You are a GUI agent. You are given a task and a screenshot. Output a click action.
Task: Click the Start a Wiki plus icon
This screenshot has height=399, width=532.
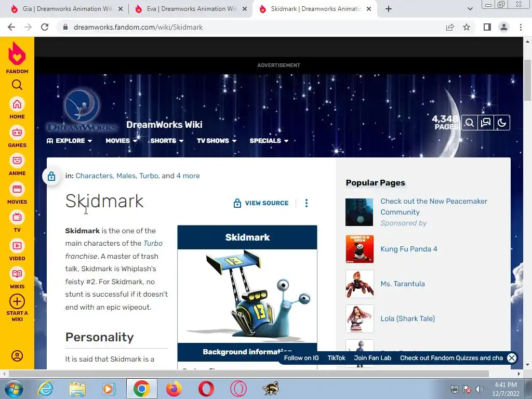pos(17,301)
